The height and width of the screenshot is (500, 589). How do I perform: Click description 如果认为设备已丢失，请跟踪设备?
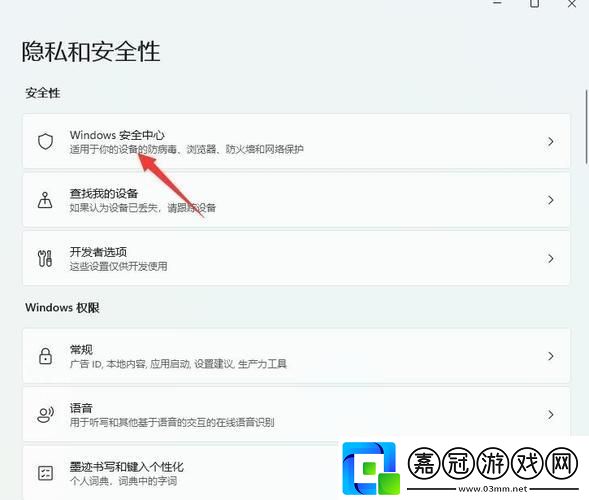click(x=143, y=208)
